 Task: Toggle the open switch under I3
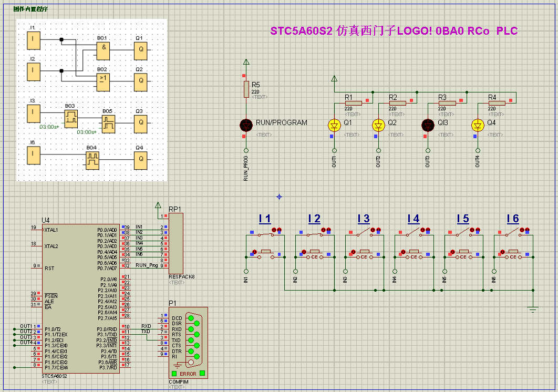click(365, 232)
